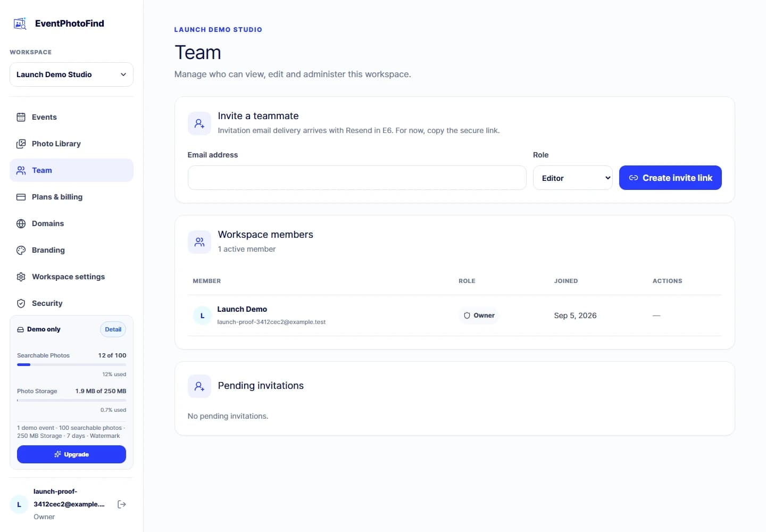
Task: Open the Team page in the sidebar
Action: [71, 170]
